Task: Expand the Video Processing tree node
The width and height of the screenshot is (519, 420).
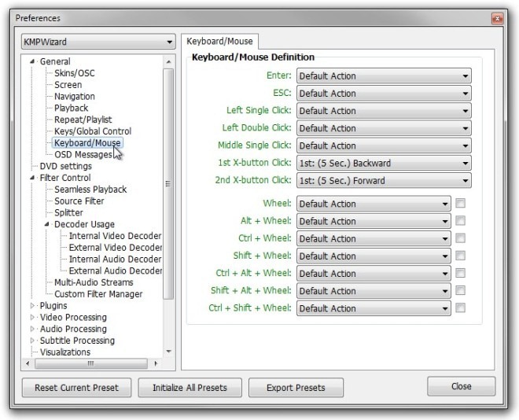Action: click(32, 318)
